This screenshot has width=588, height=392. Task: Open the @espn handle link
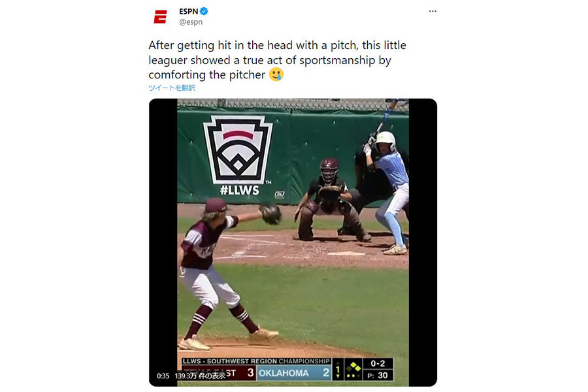tap(191, 22)
